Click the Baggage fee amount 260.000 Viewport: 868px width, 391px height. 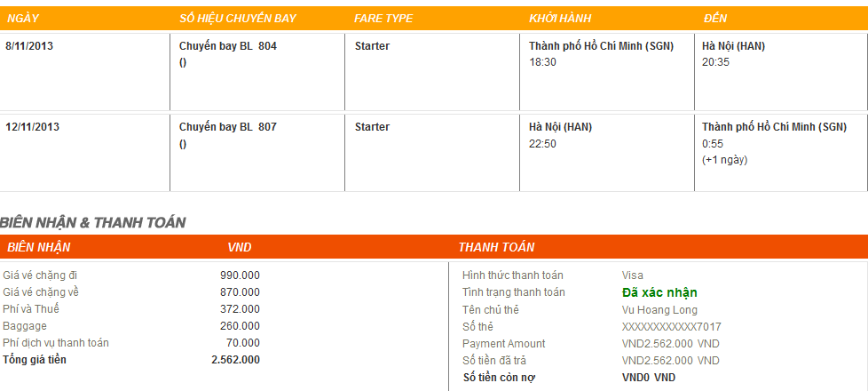(x=240, y=326)
